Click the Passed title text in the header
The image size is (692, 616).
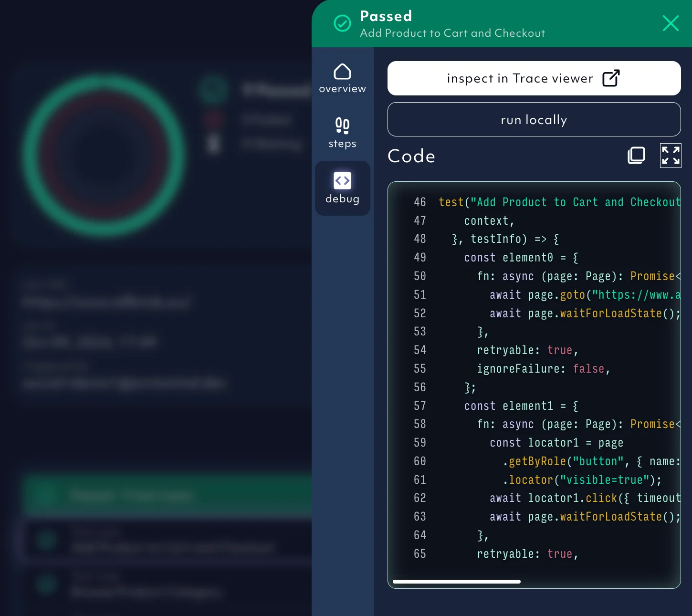point(386,16)
